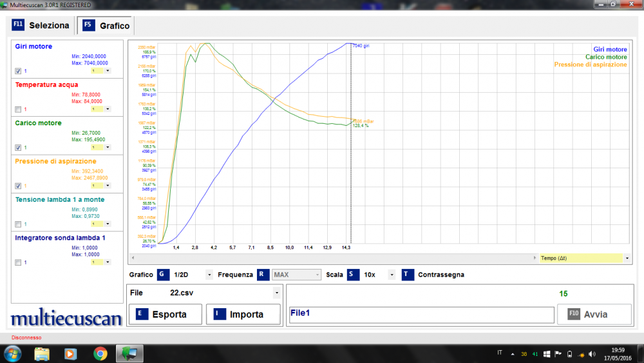Open the Grafico 1/2D dropdown
This screenshot has height=363, width=644.
point(209,275)
